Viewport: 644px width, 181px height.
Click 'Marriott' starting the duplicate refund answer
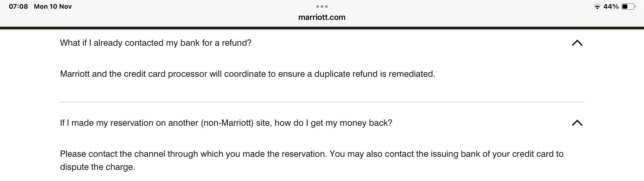click(75, 74)
